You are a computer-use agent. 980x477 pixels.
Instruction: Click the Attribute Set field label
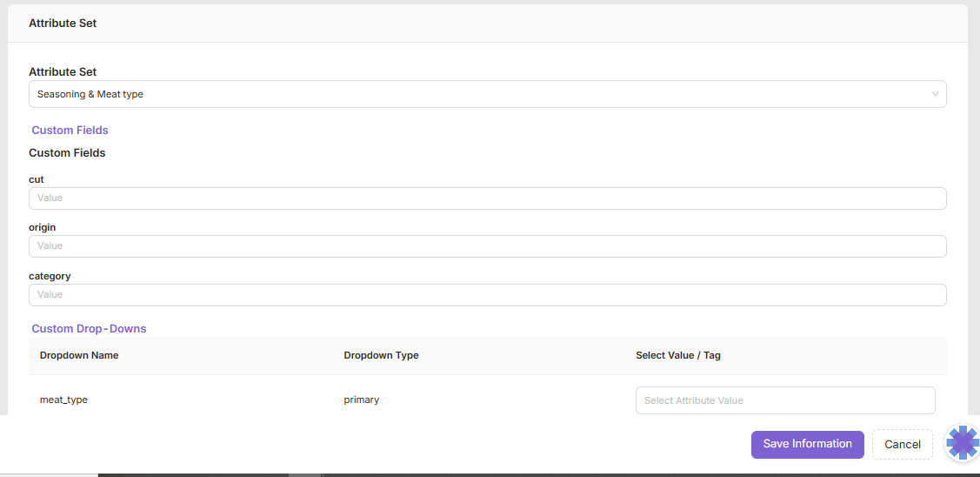point(63,72)
